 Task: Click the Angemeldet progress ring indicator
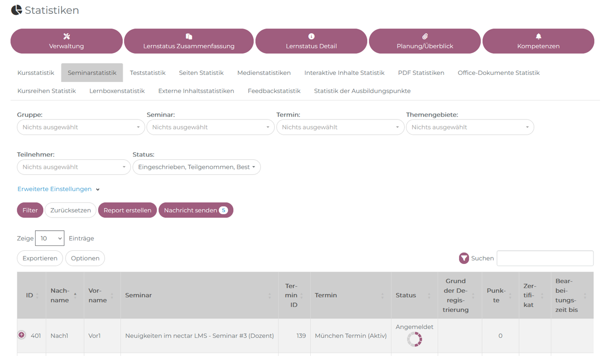tap(415, 339)
